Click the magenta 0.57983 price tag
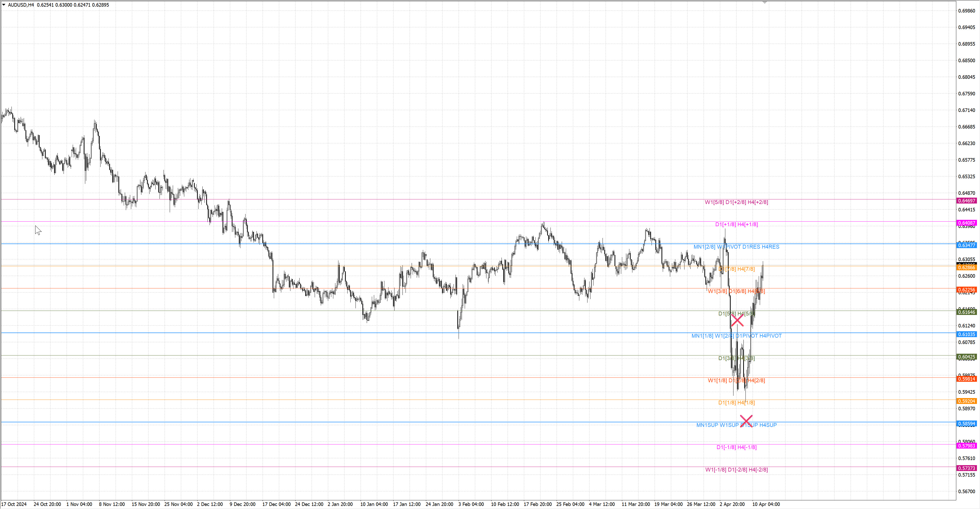The height and width of the screenshot is (509, 980). (966, 446)
